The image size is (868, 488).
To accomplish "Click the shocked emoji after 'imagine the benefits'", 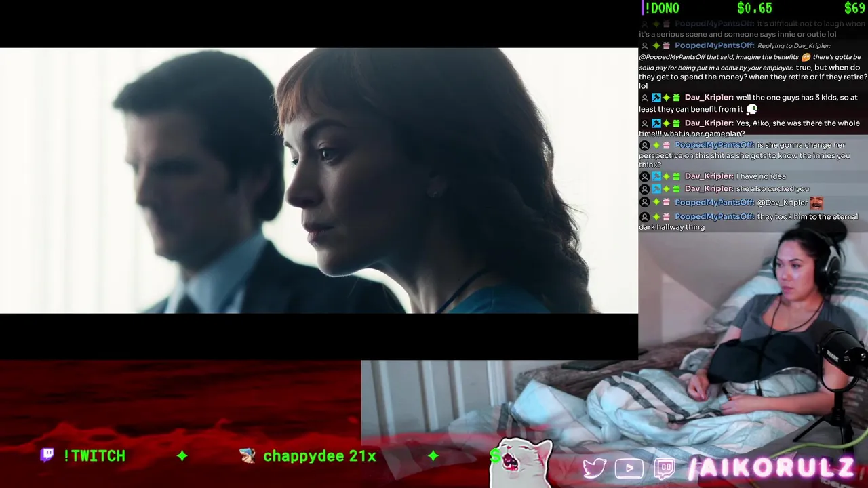I will point(806,57).
